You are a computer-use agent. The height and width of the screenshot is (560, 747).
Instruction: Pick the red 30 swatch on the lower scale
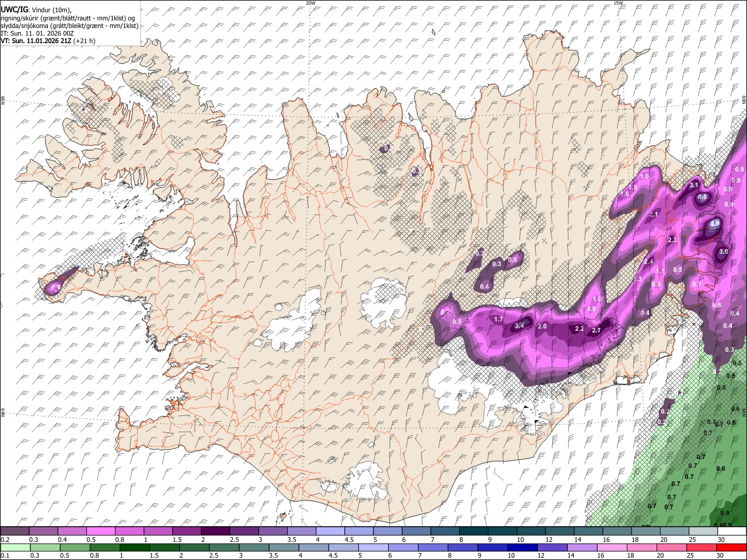point(730,547)
